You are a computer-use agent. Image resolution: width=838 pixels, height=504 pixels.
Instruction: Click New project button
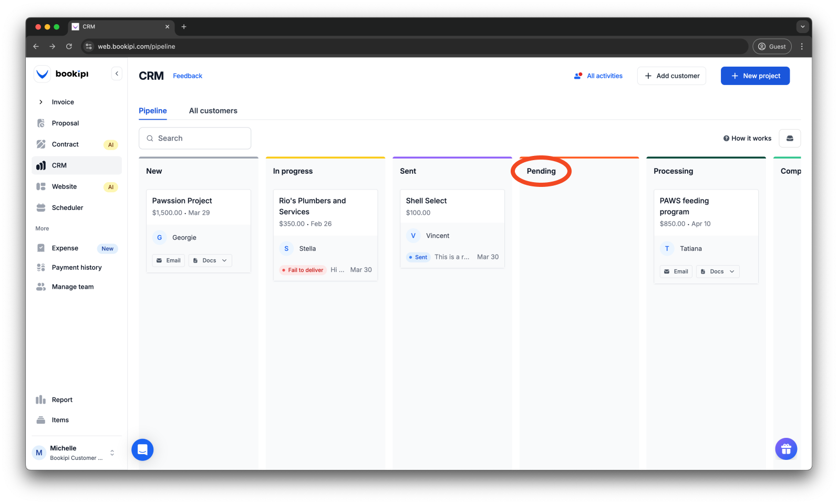[x=755, y=76]
